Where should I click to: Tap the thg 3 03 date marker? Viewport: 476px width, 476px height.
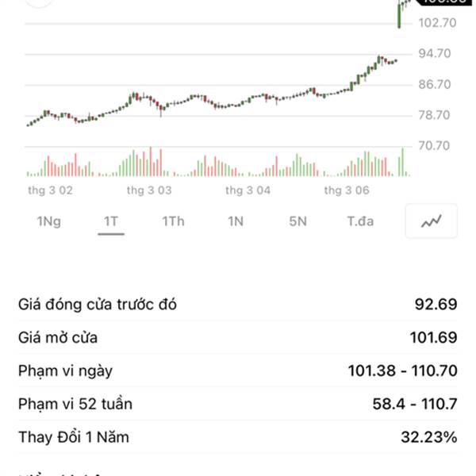point(149,190)
